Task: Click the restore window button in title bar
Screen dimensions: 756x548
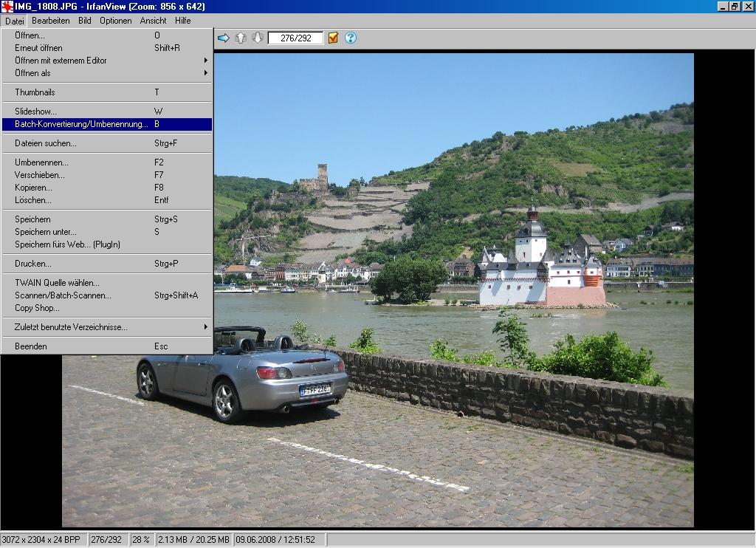Action: click(x=734, y=7)
